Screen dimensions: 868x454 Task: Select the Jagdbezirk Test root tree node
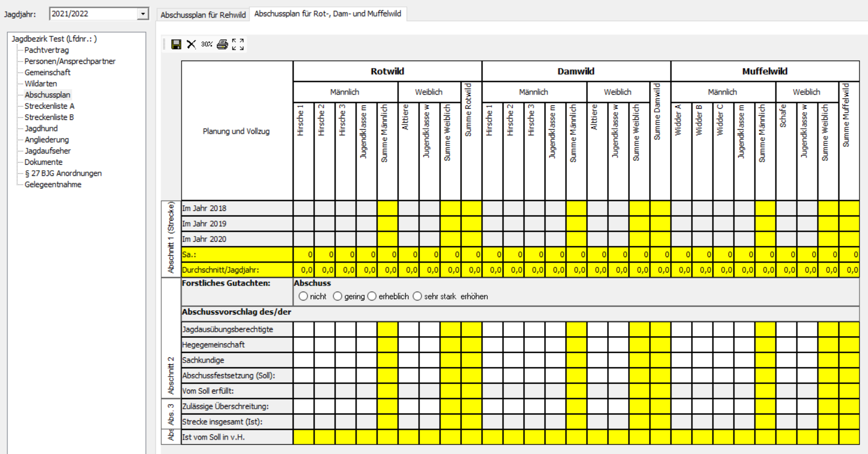pyautogui.click(x=54, y=39)
